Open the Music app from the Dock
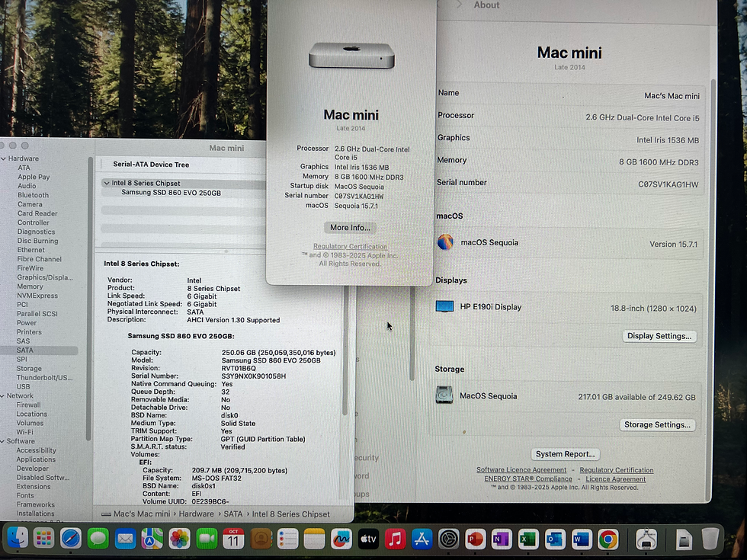The width and height of the screenshot is (747, 560). click(x=396, y=539)
